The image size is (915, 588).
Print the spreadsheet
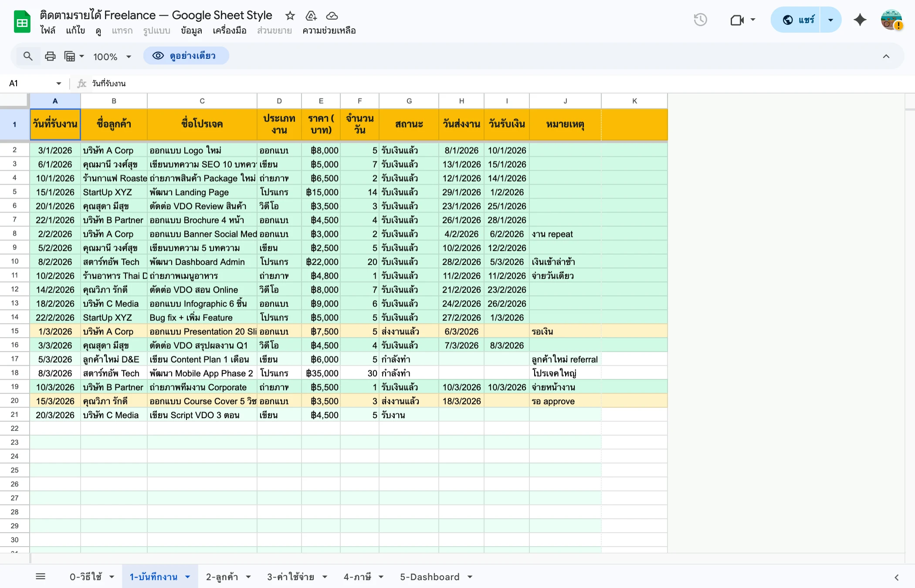[x=50, y=56]
